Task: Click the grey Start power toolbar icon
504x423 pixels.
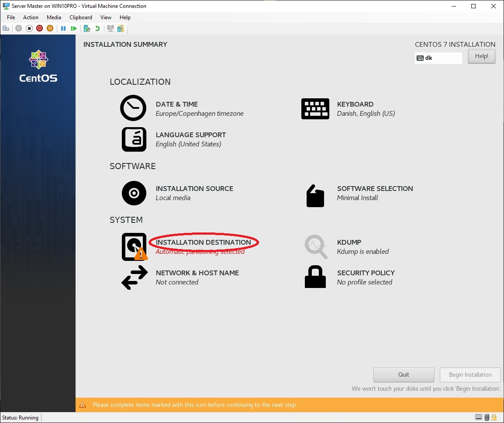Action: pos(19,28)
